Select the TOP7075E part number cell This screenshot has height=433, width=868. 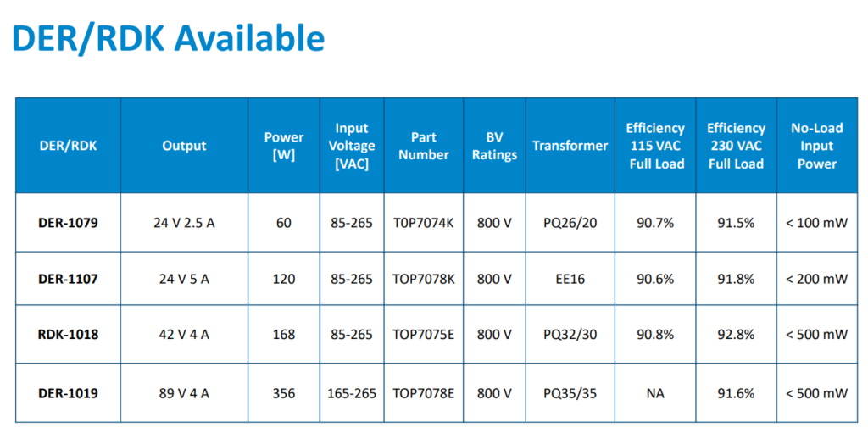pos(424,335)
